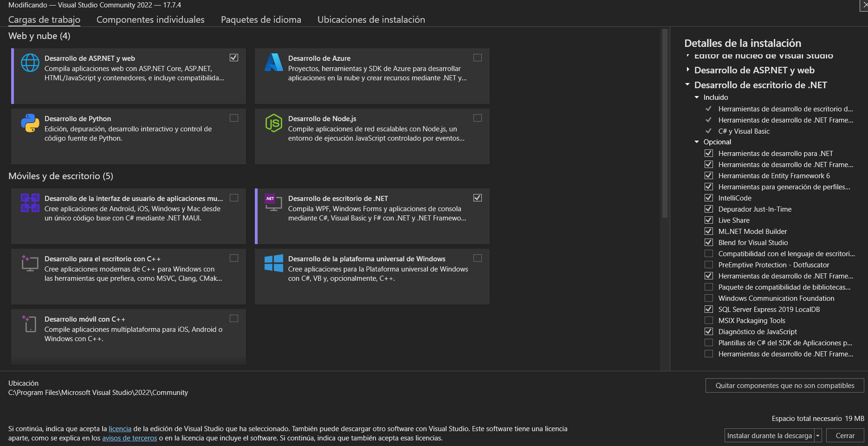Screen dimensions: 868x446
Task: Click the Python logo icon
Action: pyautogui.click(x=30, y=123)
